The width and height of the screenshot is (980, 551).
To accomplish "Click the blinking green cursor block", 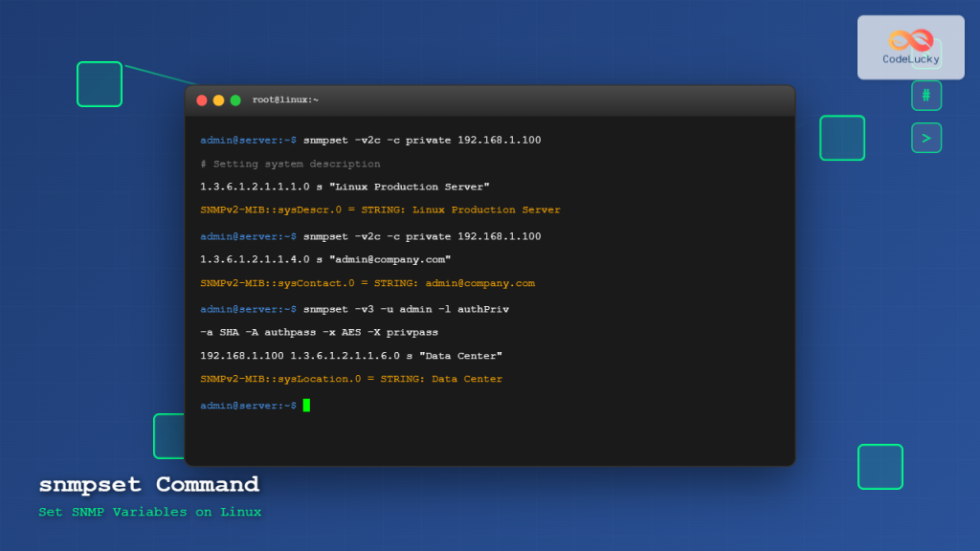I will [308, 405].
